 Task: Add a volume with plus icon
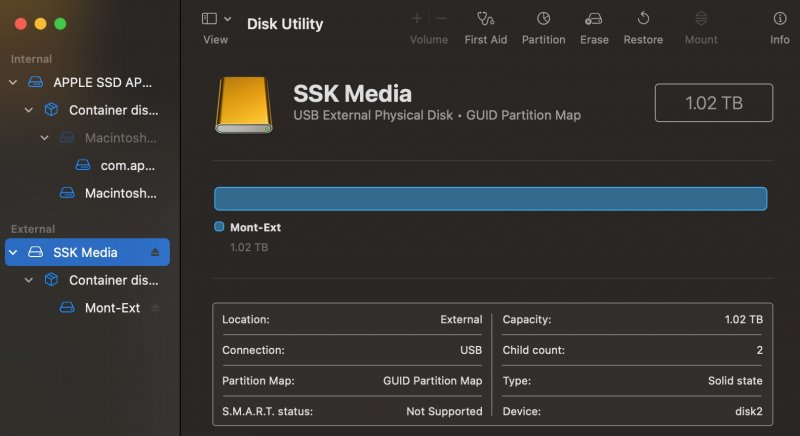tap(417, 18)
